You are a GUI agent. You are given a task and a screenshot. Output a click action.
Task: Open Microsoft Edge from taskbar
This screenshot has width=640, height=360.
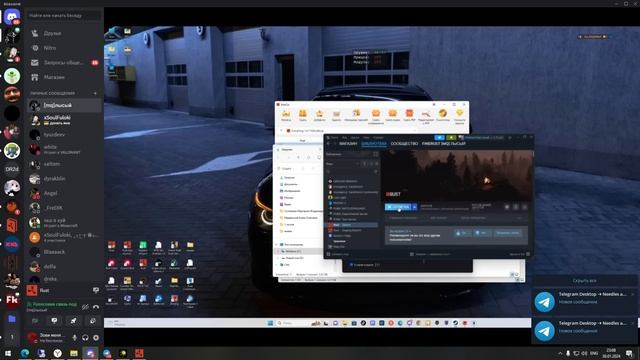click(x=25, y=353)
